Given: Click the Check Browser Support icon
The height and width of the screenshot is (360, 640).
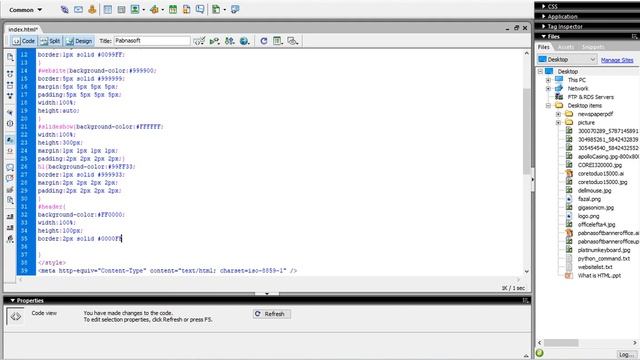Looking at the screenshot, I should tap(199, 41).
